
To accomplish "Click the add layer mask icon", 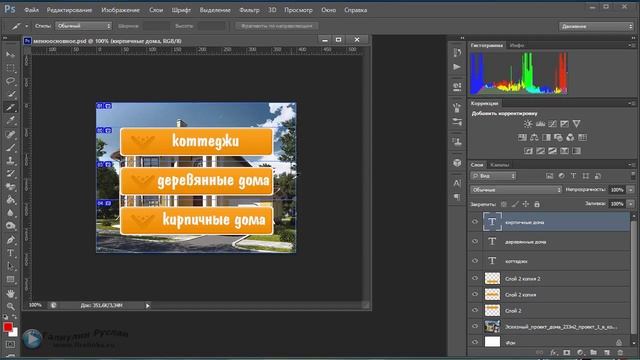I will click(567, 352).
